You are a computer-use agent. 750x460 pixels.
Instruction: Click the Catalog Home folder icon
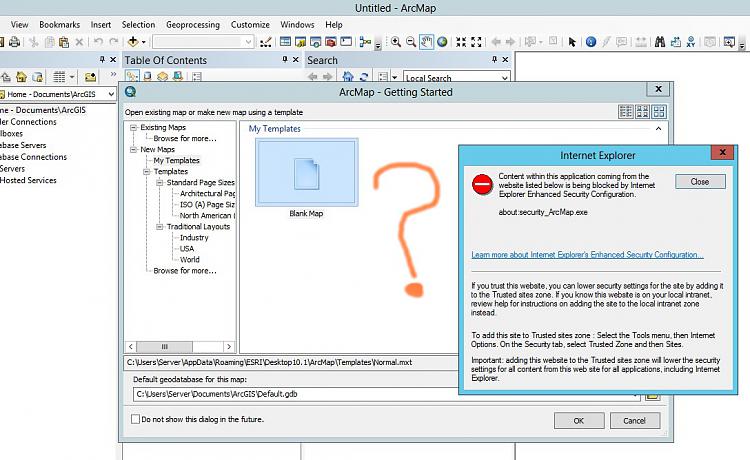point(22,77)
